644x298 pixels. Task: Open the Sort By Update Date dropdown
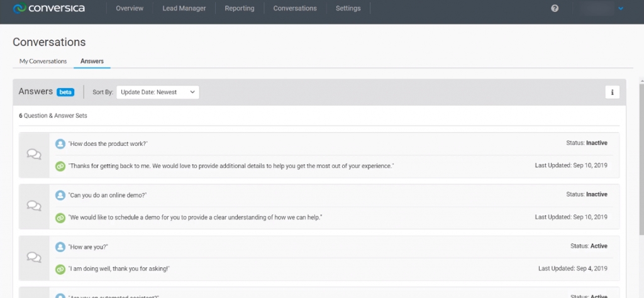tap(158, 92)
